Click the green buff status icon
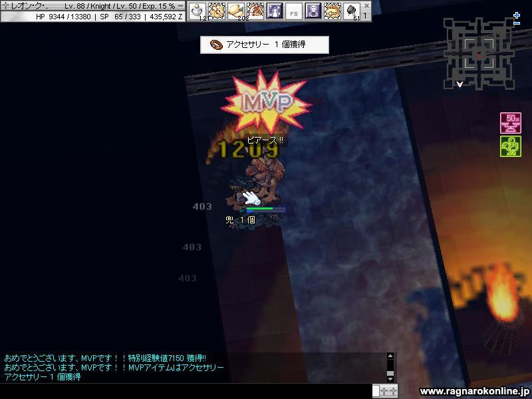532x399 pixels. click(x=511, y=146)
